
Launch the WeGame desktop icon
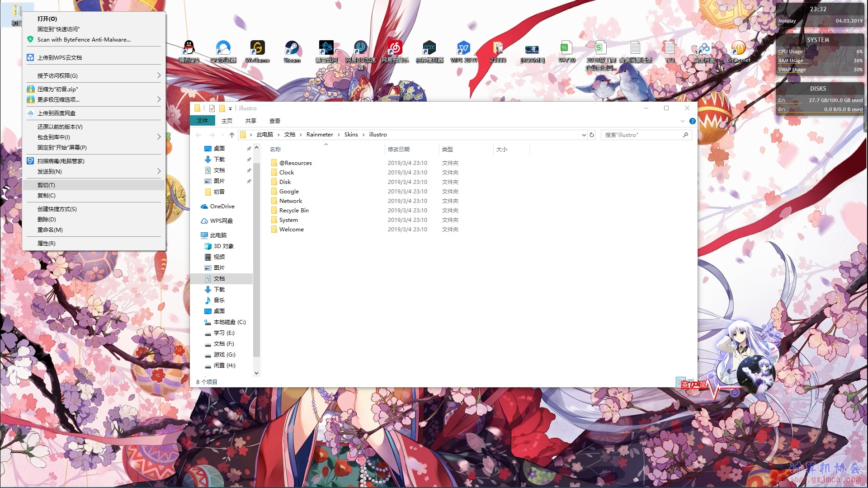click(x=258, y=51)
